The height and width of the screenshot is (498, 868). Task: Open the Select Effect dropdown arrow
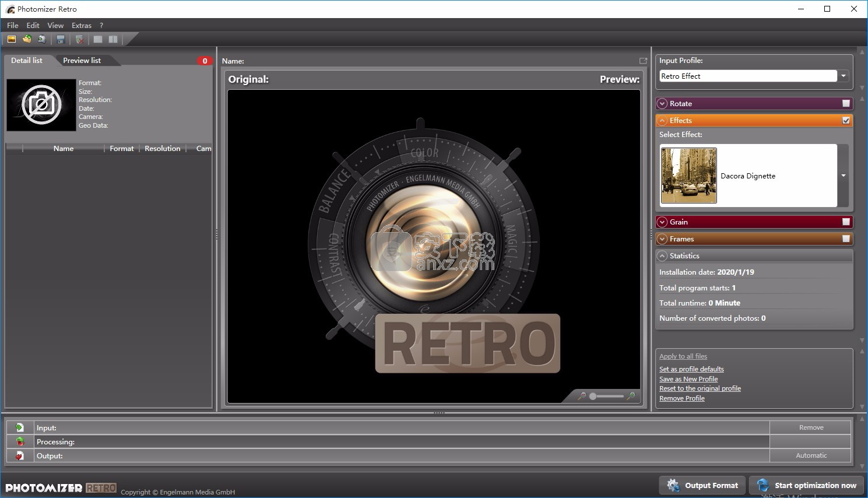click(844, 176)
